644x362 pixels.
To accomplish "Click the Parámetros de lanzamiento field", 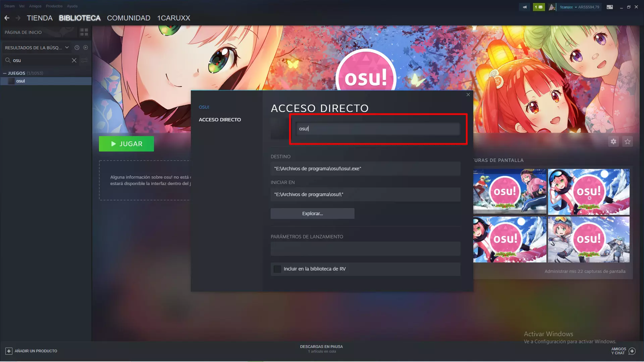I will [x=365, y=249].
